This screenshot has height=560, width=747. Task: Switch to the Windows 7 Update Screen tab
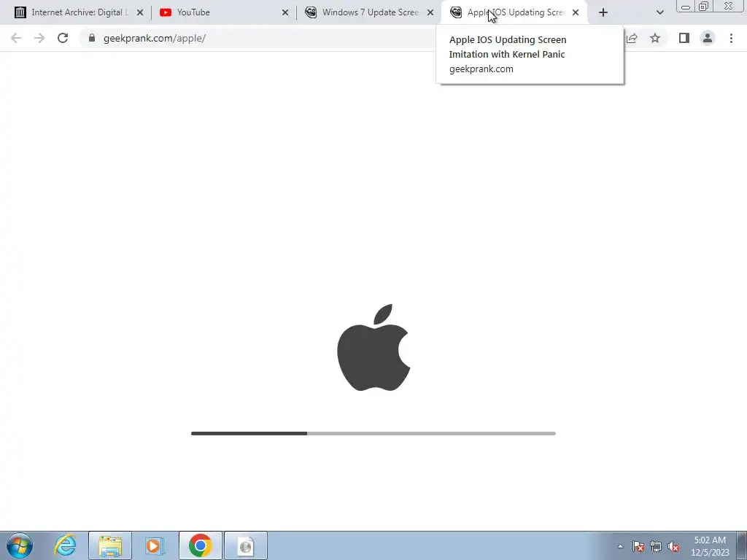(x=369, y=12)
